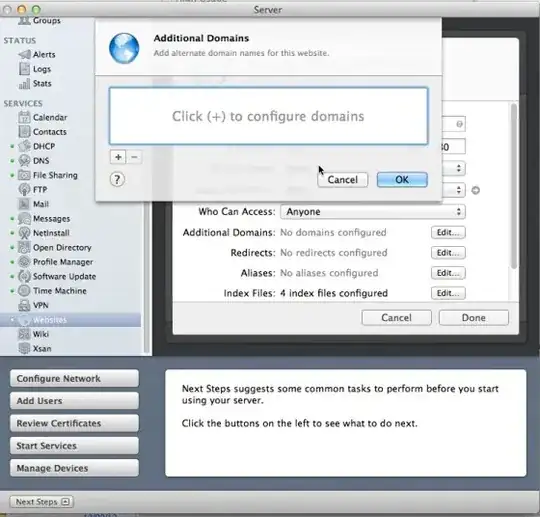Open Groups in the sidebar
This screenshot has height=517, width=540.
[x=39, y=21]
